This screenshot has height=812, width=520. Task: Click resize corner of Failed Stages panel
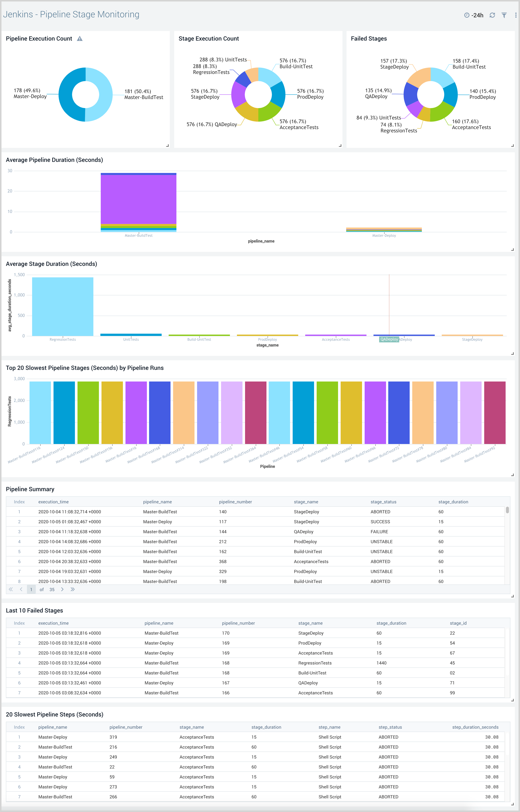coord(512,146)
